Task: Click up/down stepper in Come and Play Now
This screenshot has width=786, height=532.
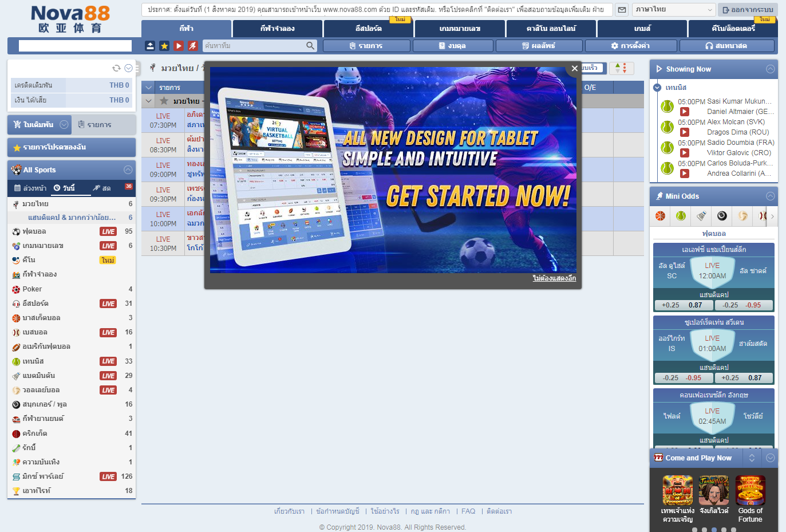Action: point(752,458)
